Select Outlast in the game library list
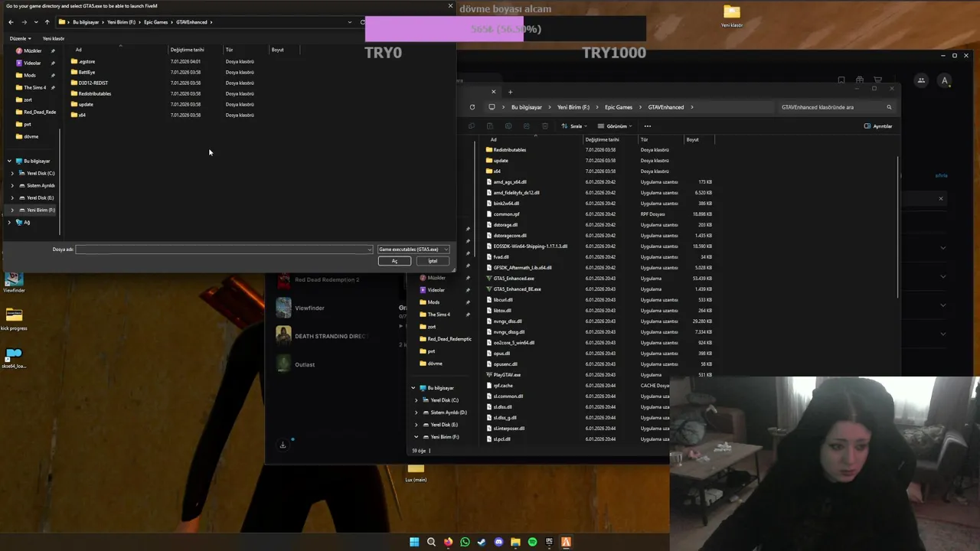The image size is (980, 551). [x=305, y=364]
